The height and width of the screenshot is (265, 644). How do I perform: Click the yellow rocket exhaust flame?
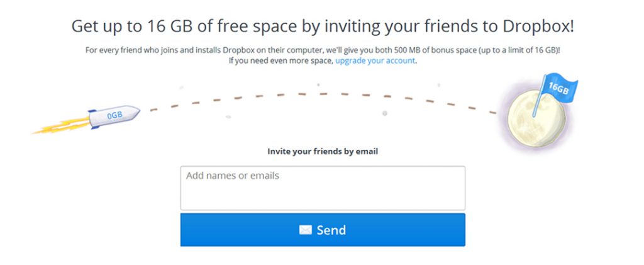[62, 126]
